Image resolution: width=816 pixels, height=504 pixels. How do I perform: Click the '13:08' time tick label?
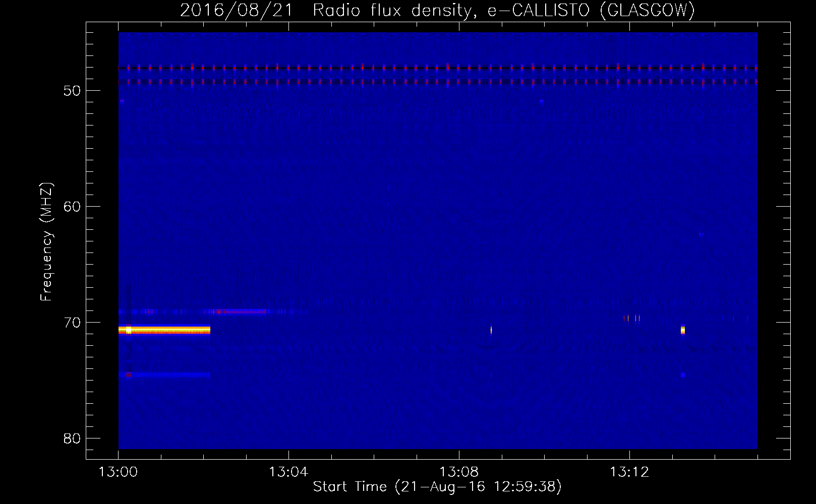pyautogui.click(x=459, y=472)
